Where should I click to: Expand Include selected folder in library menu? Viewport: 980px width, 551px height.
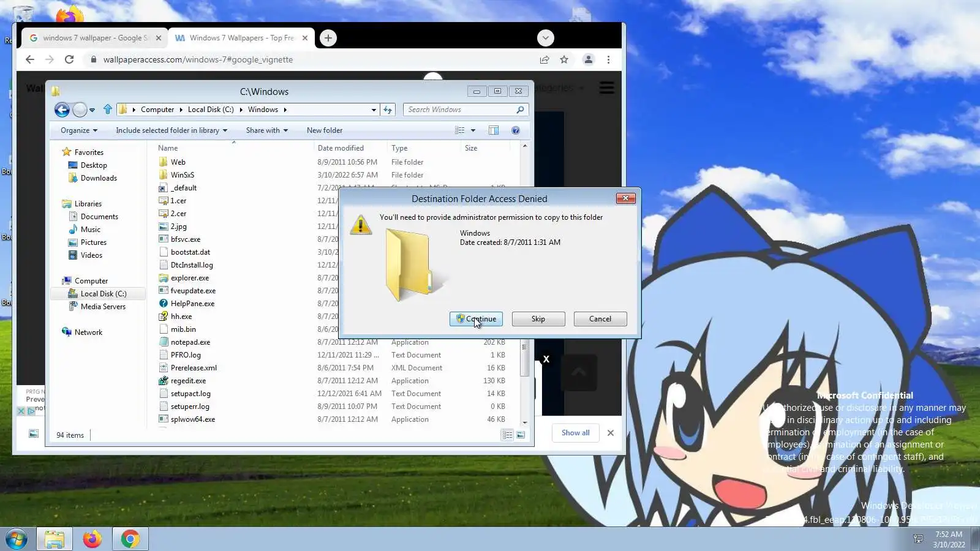coord(171,130)
